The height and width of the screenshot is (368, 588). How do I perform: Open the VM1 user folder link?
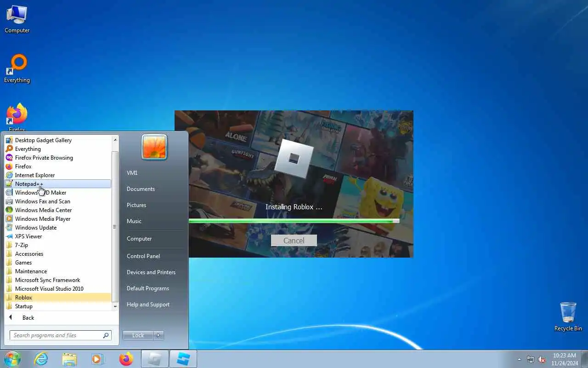[x=132, y=172]
